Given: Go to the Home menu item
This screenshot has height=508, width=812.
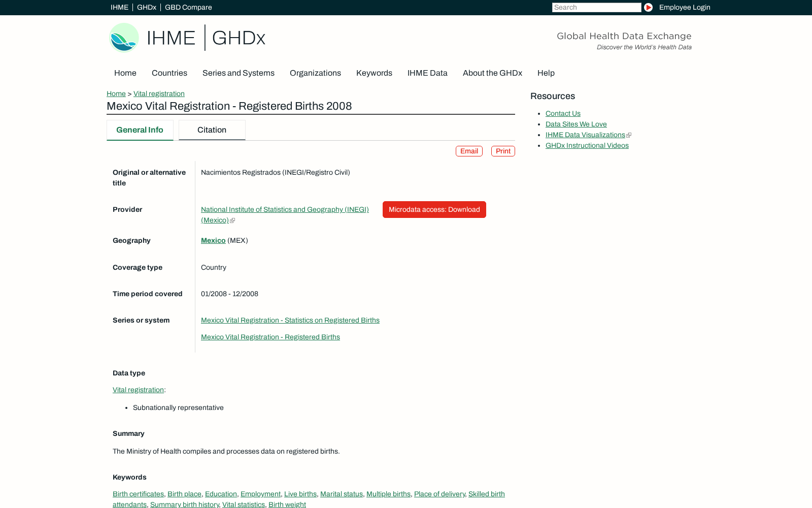Looking at the screenshot, I should coord(125,73).
